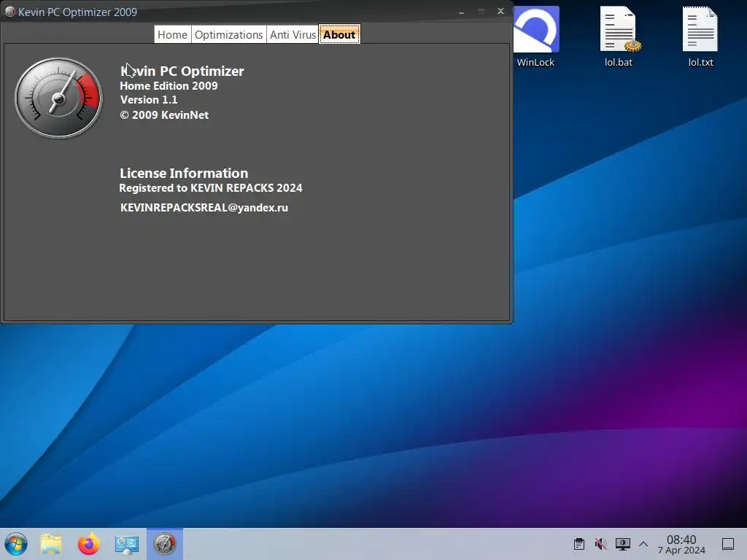Open the WinLock desktop icon

[x=536, y=36]
